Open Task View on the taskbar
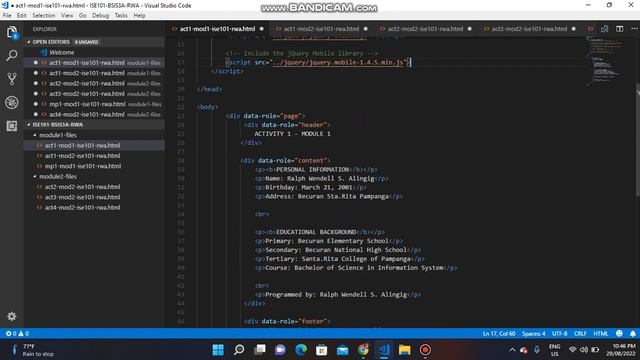 (260, 350)
